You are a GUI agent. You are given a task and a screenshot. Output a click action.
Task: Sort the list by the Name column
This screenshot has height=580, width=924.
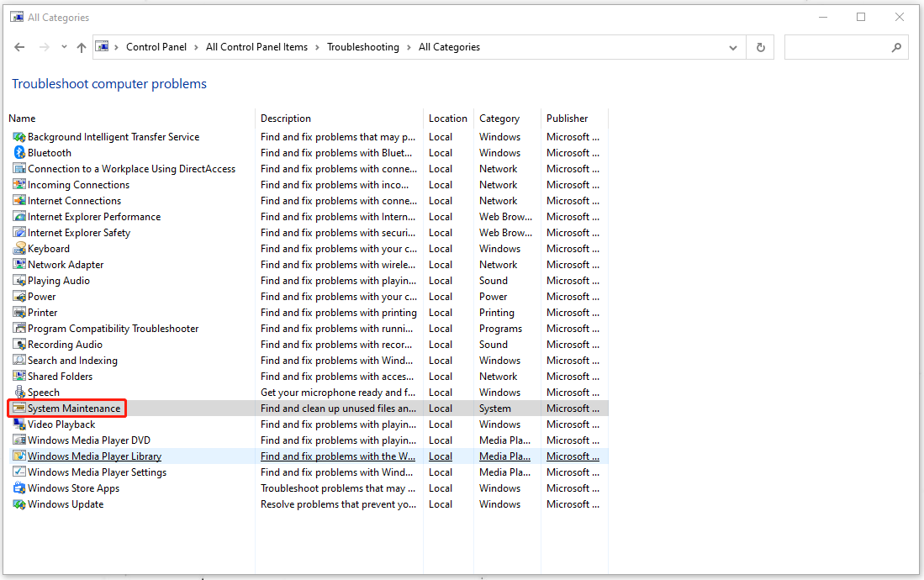(23, 119)
